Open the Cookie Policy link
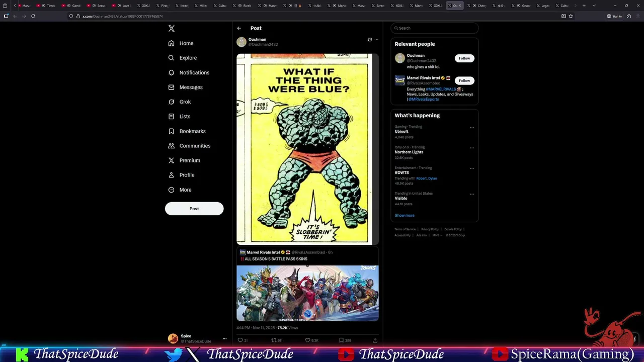Viewport: 644px width, 362px height. (x=453, y=229)
